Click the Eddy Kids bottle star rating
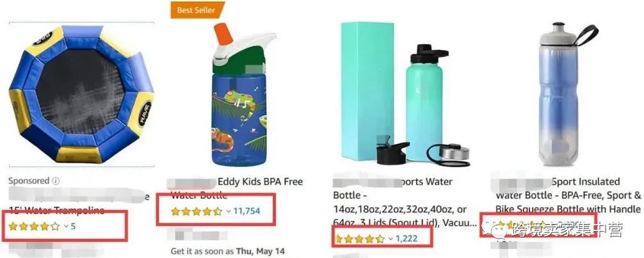This screenshot has width=644, height=258. click(197, 211)
